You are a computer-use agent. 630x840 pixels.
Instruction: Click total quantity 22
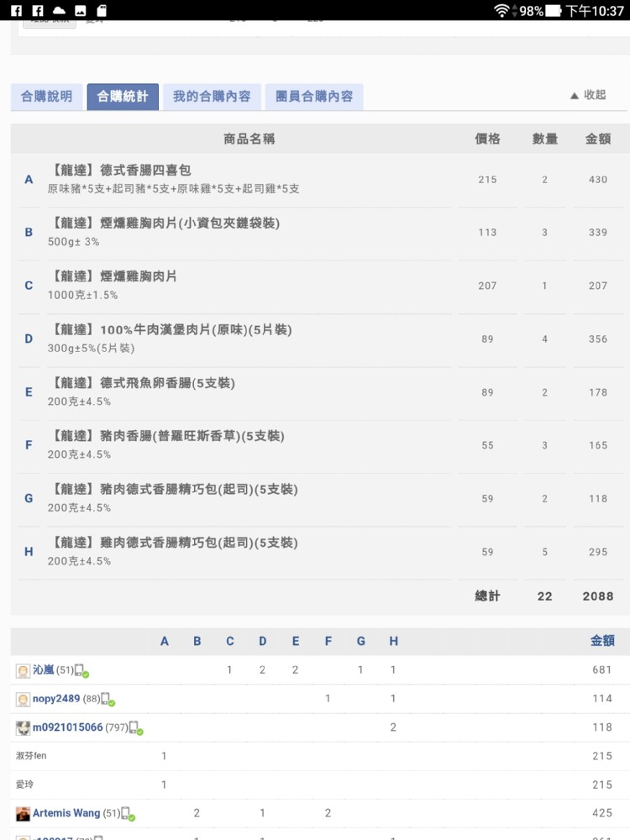tap(545, 596)
